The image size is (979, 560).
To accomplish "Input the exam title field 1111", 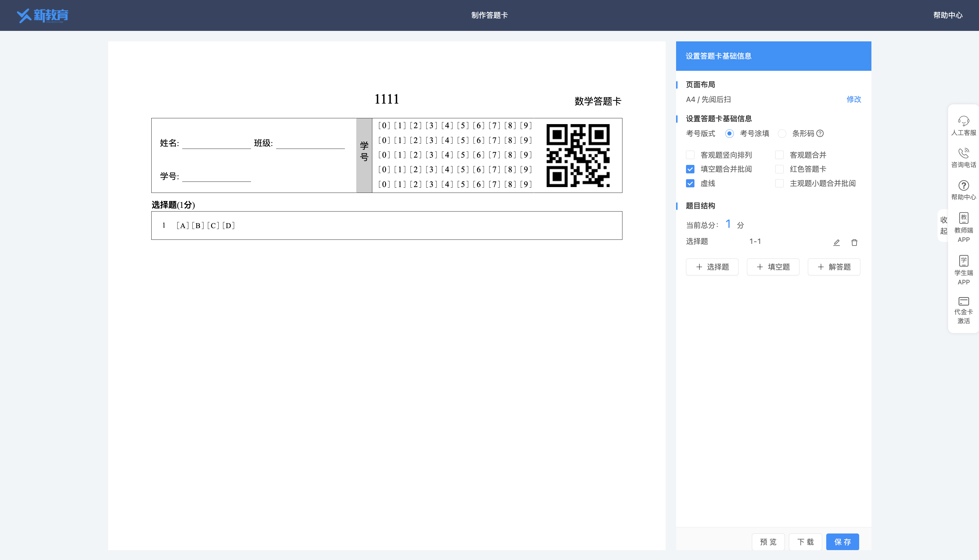I will click(x=387, y=99).
